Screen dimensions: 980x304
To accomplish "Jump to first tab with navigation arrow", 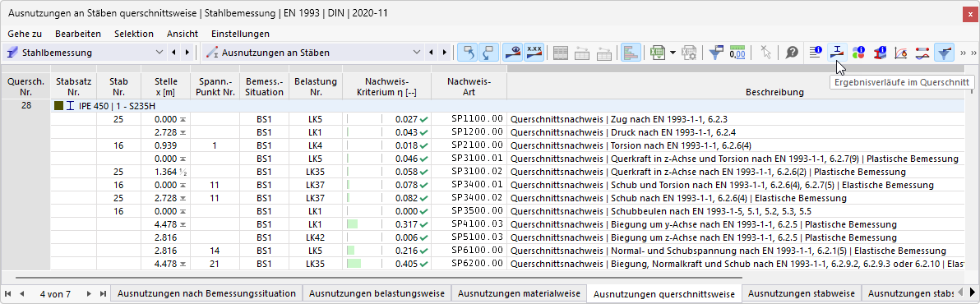I will tap(8, 293).
